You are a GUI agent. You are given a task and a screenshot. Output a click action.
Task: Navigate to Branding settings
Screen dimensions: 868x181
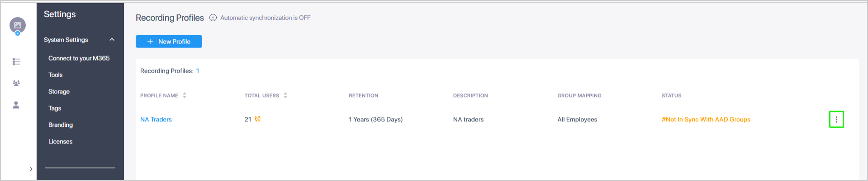coord(61,125)
